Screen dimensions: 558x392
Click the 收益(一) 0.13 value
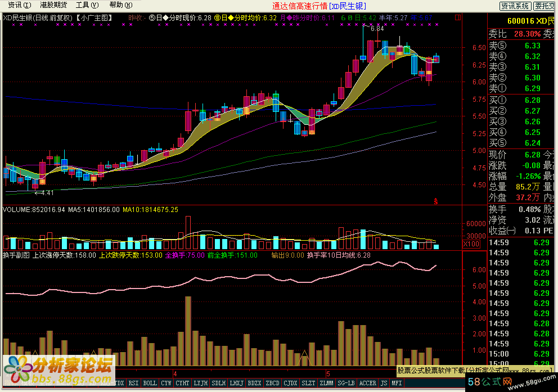point(532,231)
